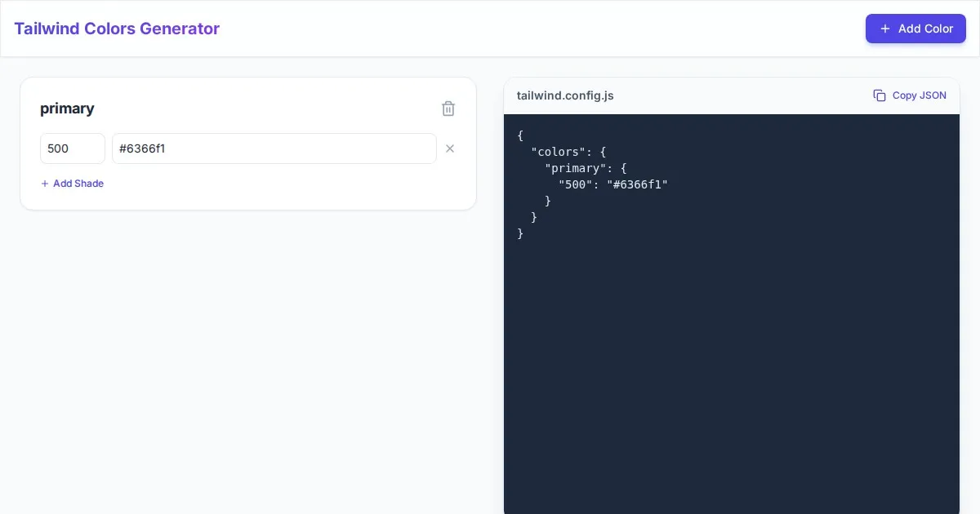Click the primary color name heading

click(x=67, y=109)
